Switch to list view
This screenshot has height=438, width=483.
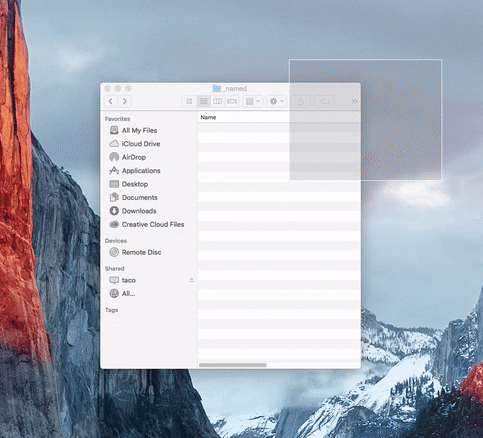point(203,101)
